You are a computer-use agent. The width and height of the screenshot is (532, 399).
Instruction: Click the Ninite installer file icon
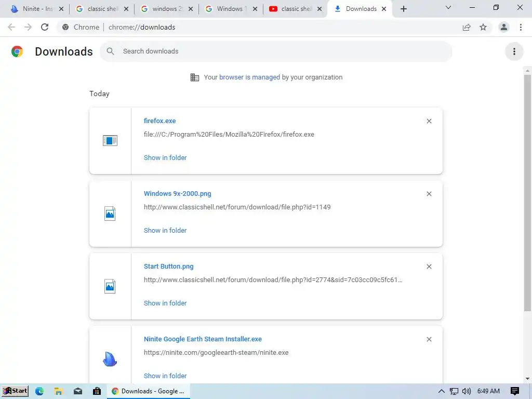(x=110, y=359)
